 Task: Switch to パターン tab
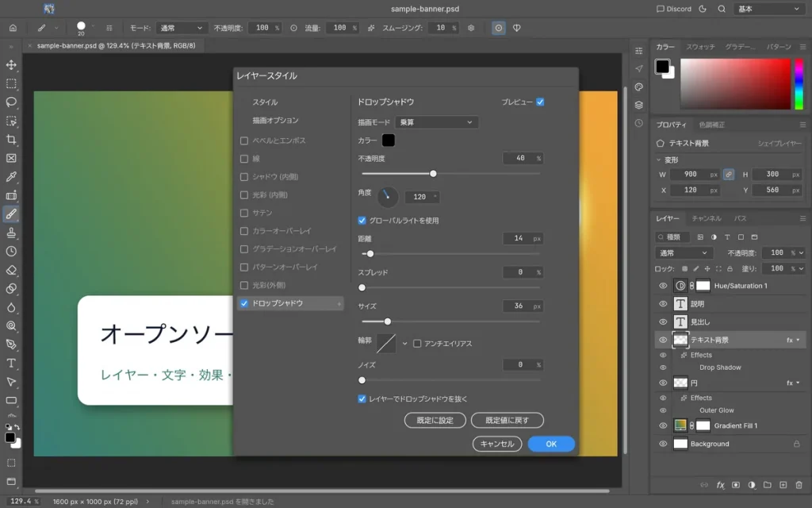[x=779, y=47]
